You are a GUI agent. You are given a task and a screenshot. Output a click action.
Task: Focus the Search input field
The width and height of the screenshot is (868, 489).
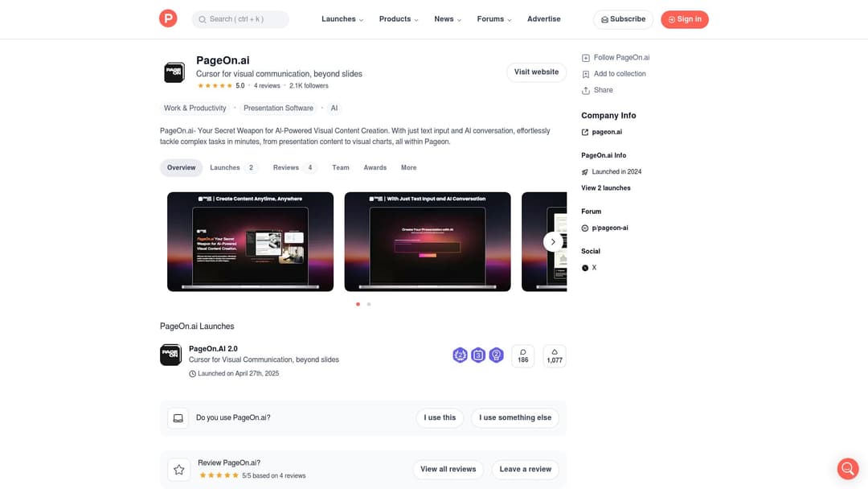coord(240,19)
